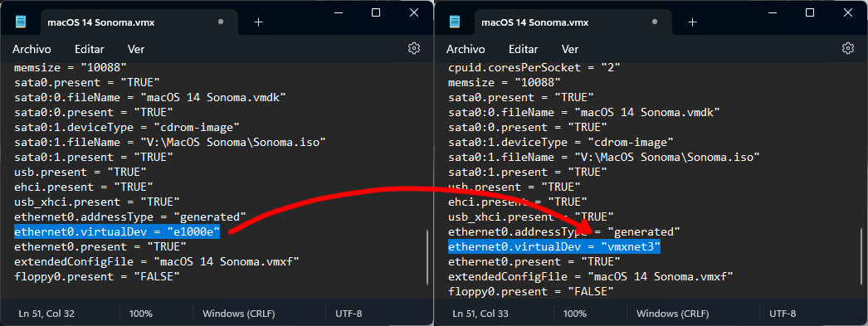Screen dimensions: 868x326
Task: Click highlighted vmxnet3 line in right editor
Action: click(x=554, y=246)
